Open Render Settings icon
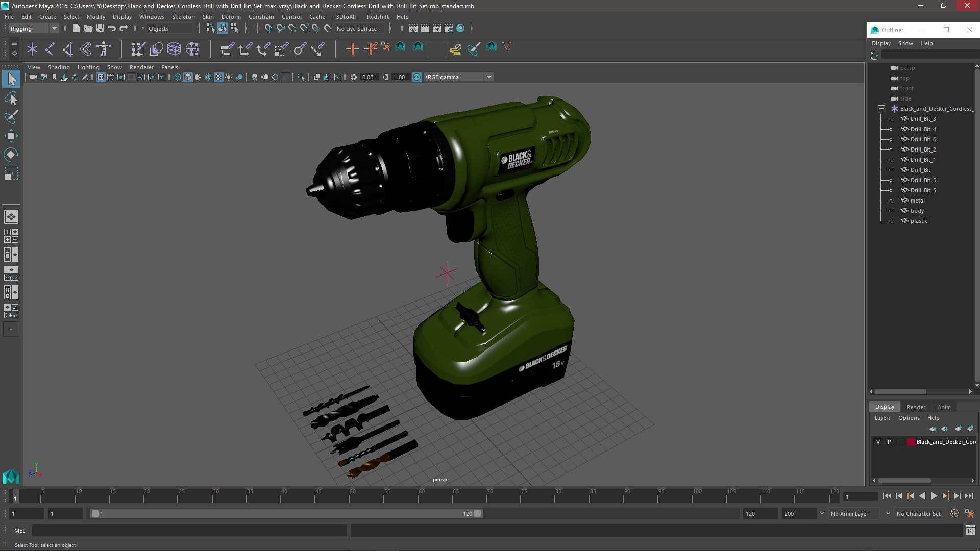The width and height of the screenshot is (980, 551). (x=449, y=29)
